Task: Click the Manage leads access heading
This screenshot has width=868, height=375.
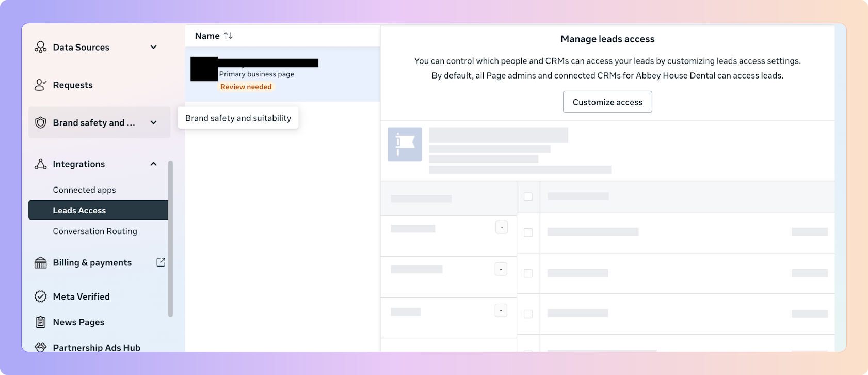Action: click(x=607, y=39)
